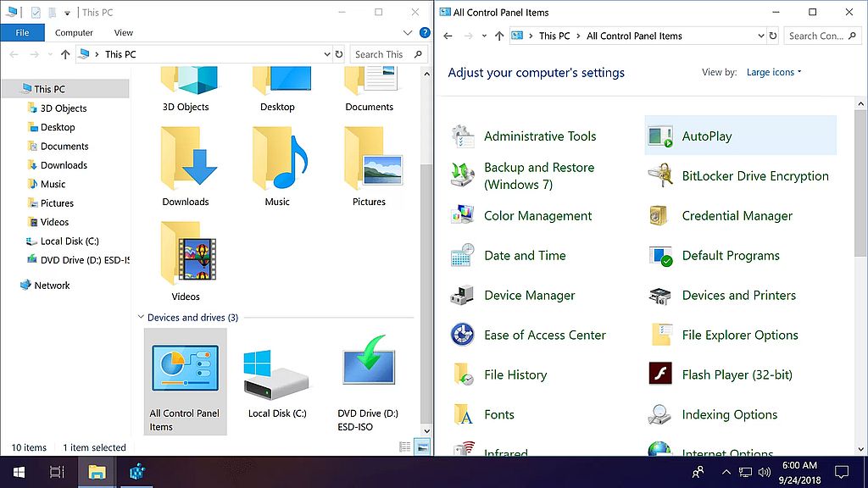Open the File menu tab
The width and height of the screenshot is (868, 488).
point(22,33)
